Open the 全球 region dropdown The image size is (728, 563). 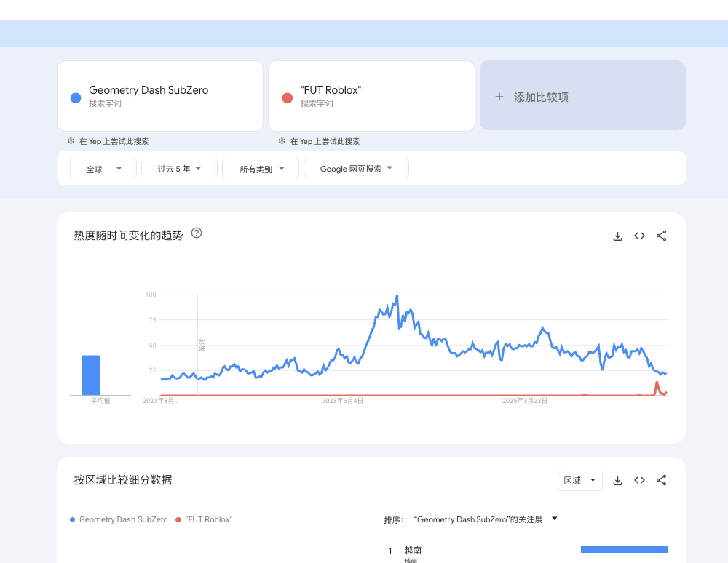[103, 168]
